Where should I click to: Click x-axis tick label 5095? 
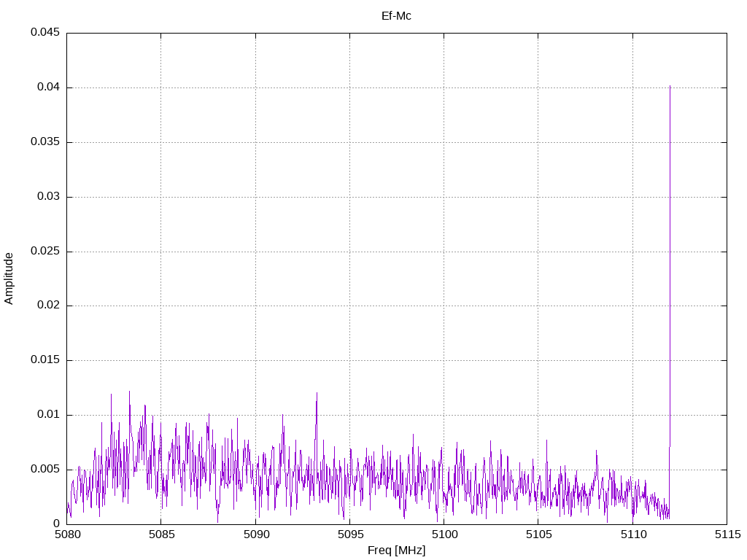tap(350, 534)
